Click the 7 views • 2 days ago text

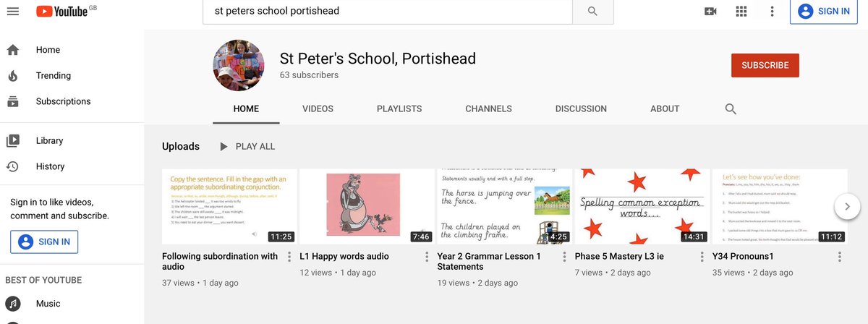pyautogui.click(x=613, y=273)
